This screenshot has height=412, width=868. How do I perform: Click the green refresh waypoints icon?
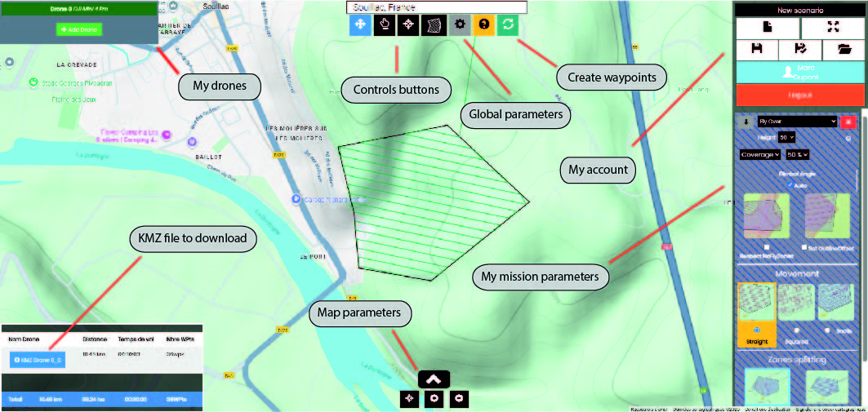pos(508,24)
